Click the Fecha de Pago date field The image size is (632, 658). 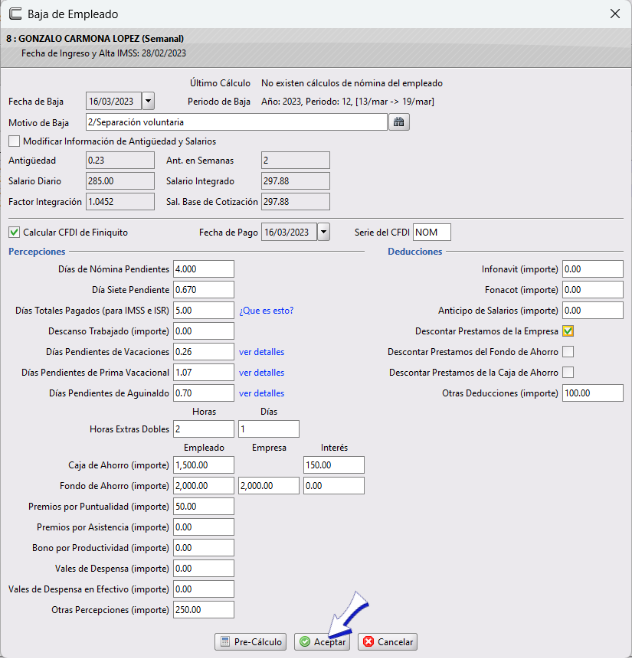[289, 232]
